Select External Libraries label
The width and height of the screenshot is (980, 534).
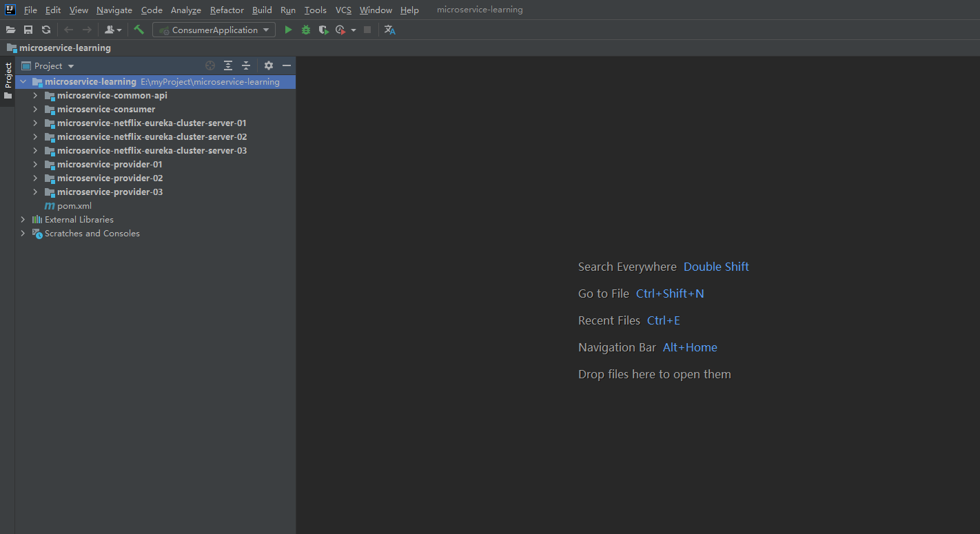coord(79,219)
